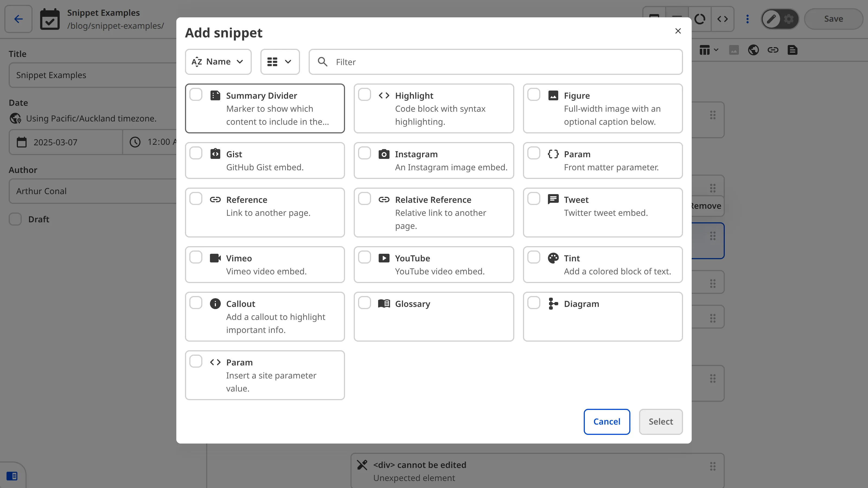The width and height of the screenshot is (868, 488).
Task: Click the Diagram branch icon
Action: (x=553, y=303)
